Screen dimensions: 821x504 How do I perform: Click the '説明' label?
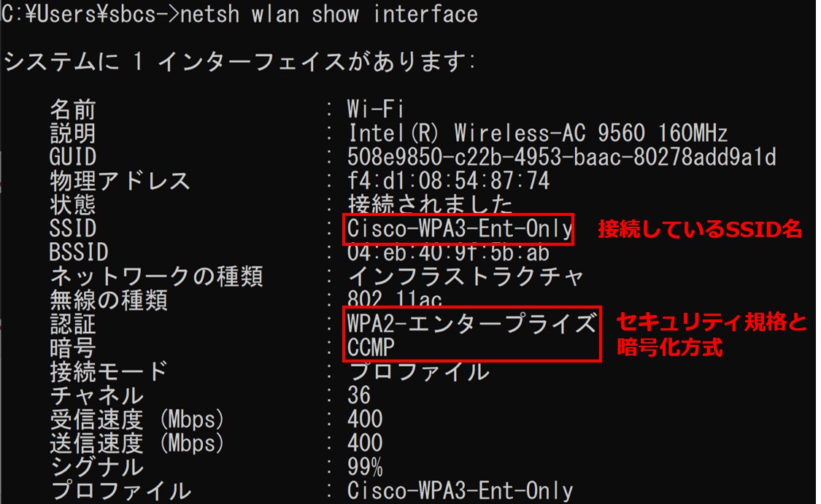73,133
